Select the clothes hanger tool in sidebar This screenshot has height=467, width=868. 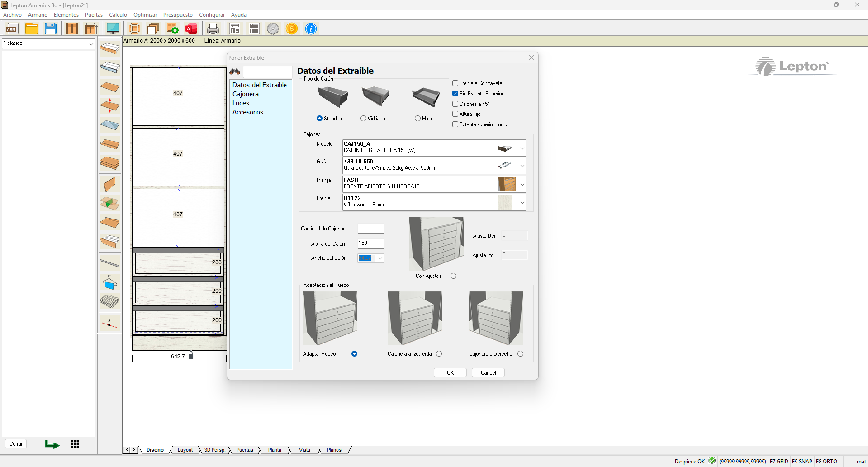109,282
